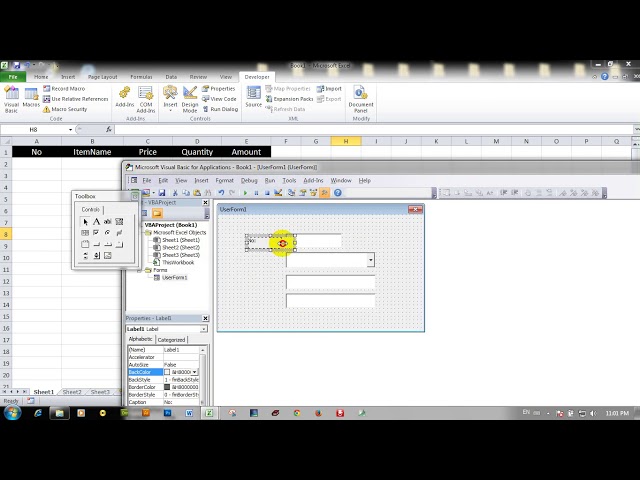Open the Label1 object dropdown in Properties

click(x=203, y=329)
